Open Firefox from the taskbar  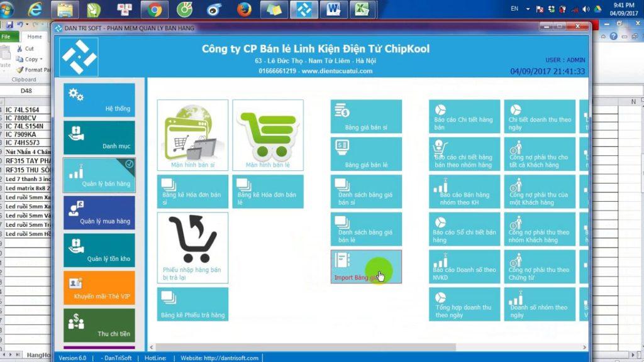coord(244,9)
